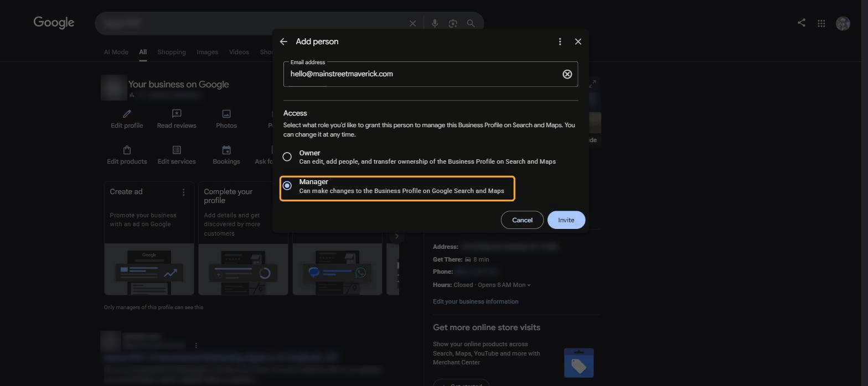Screen dimensions: 868x386
Task: Open the Complete your profile card
Action: point(243,238)
